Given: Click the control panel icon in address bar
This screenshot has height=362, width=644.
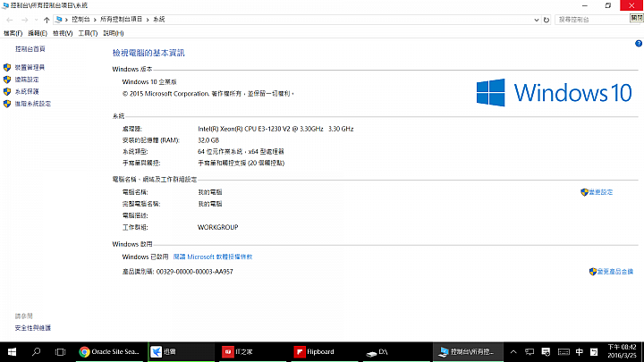Looking at the screenshot, I should pyautogui.click(x=59, y=20).
